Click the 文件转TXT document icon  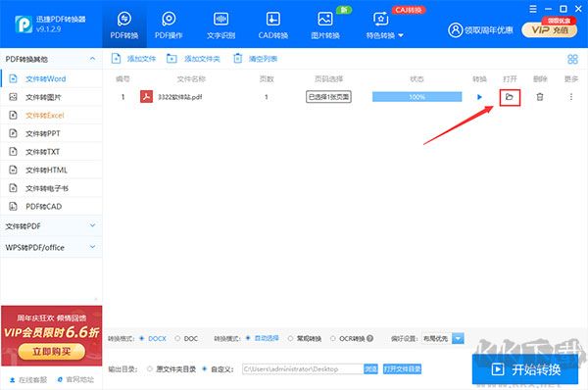tap(13, 152)
